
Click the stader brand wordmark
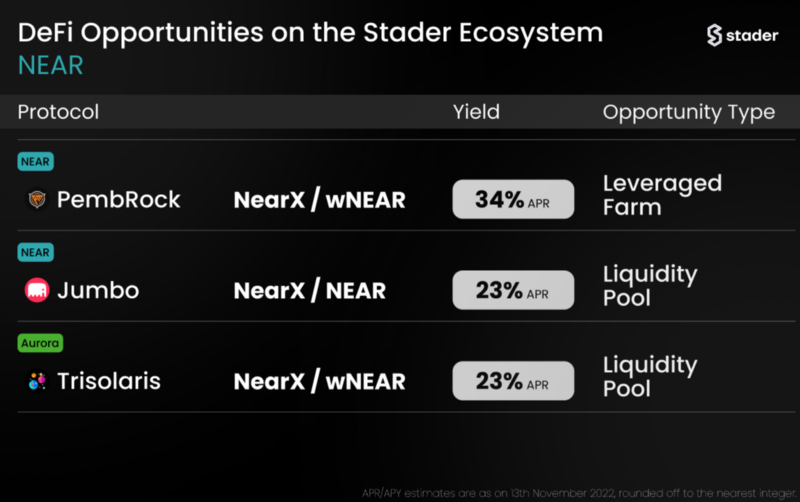point(752,35)
